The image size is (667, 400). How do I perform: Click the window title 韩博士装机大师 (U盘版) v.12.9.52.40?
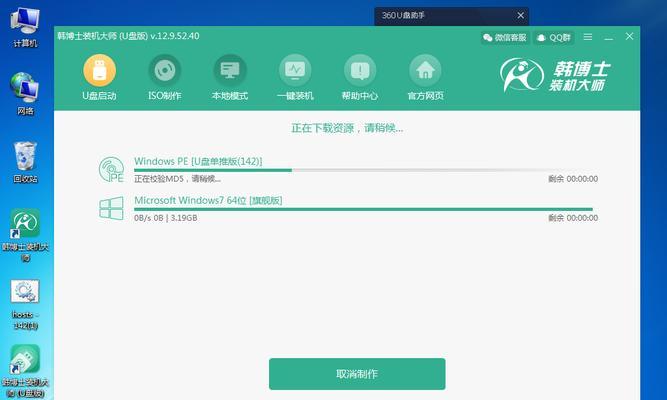click(128, 36)
